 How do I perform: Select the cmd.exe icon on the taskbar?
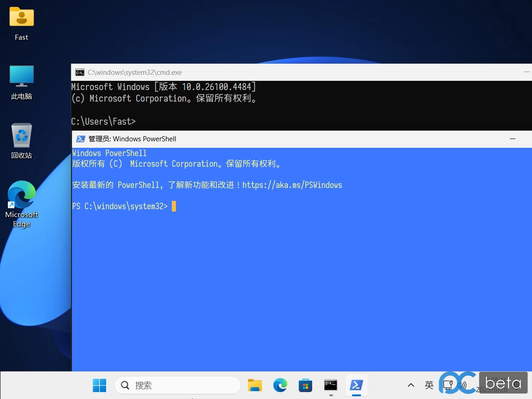[331, 385]
